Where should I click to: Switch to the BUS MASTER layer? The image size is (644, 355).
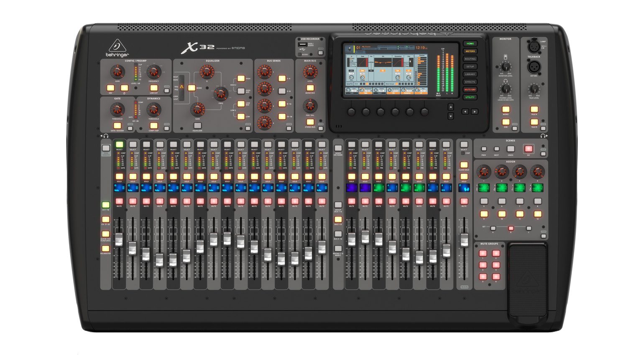pos(105,248)
